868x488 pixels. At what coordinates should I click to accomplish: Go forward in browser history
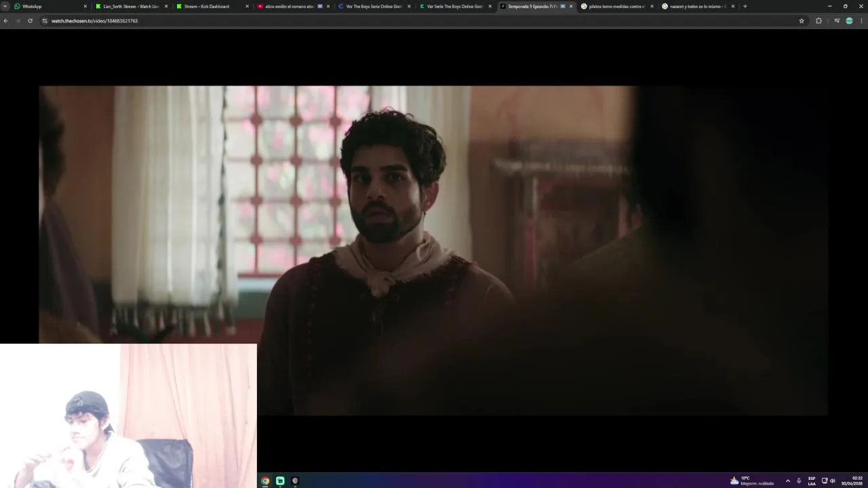tap(18, 21)
